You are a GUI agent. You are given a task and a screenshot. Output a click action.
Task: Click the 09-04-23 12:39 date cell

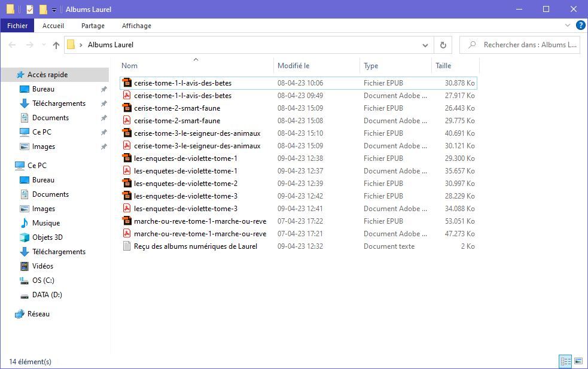[x=300, y=184]
